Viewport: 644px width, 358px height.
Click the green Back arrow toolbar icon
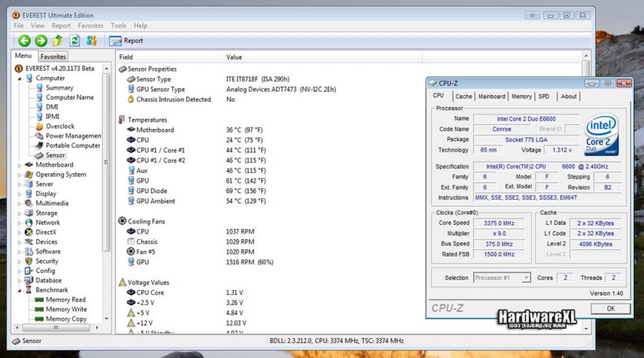[24, 41]
